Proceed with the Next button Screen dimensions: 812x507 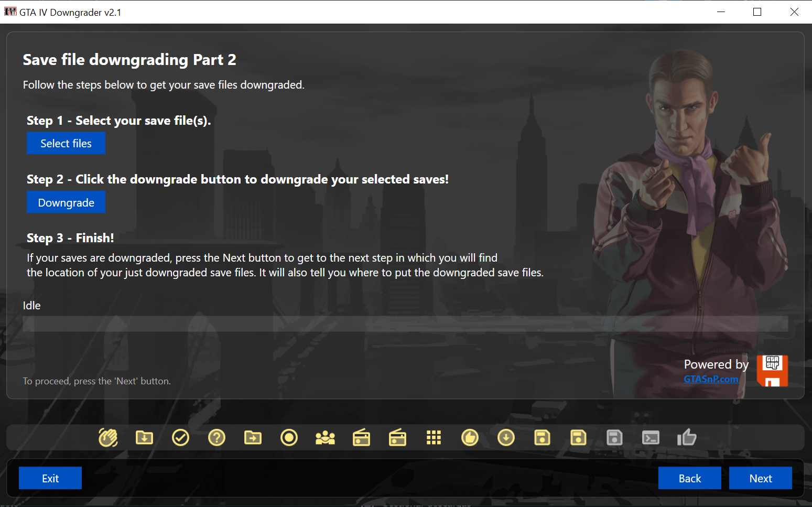[761, 478]
